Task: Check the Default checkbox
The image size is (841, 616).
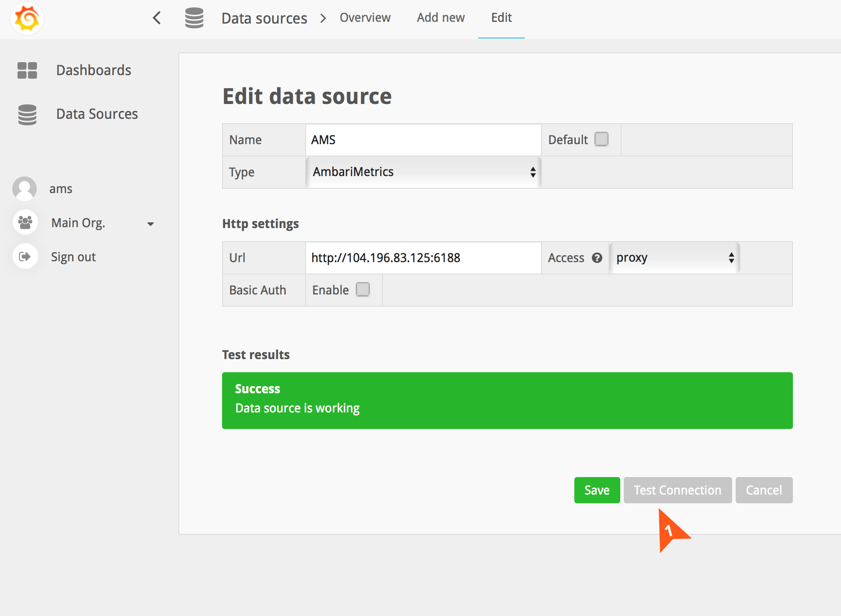Action: point(601,139)
